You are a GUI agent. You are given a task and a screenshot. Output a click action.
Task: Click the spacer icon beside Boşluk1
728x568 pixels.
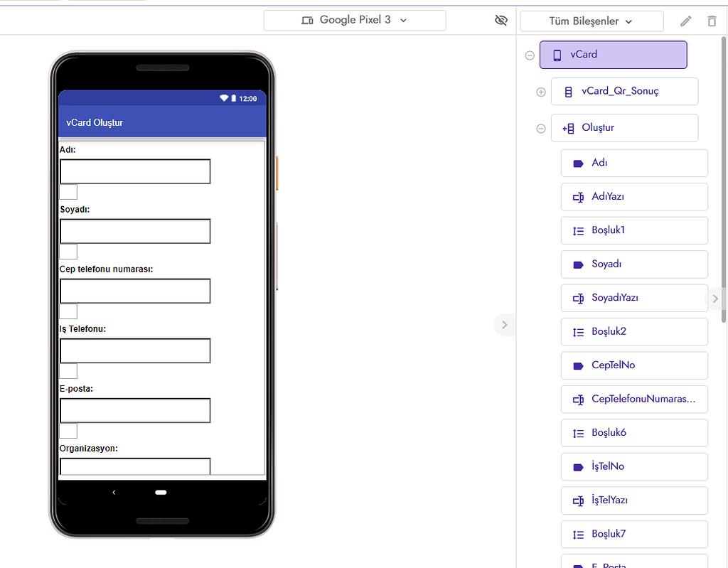[579, 230]
